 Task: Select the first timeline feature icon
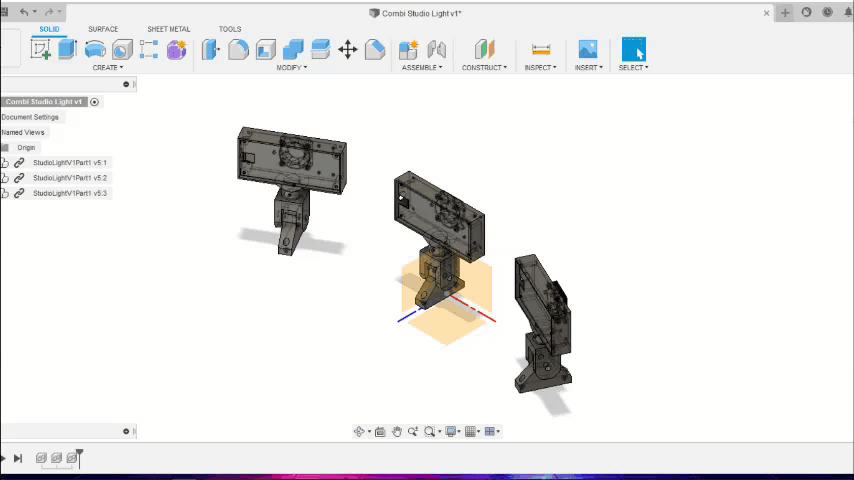pos(41,458)
